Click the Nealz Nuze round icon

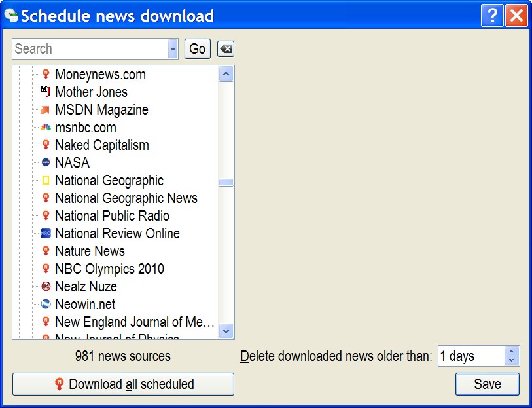(x=46, y=286)
